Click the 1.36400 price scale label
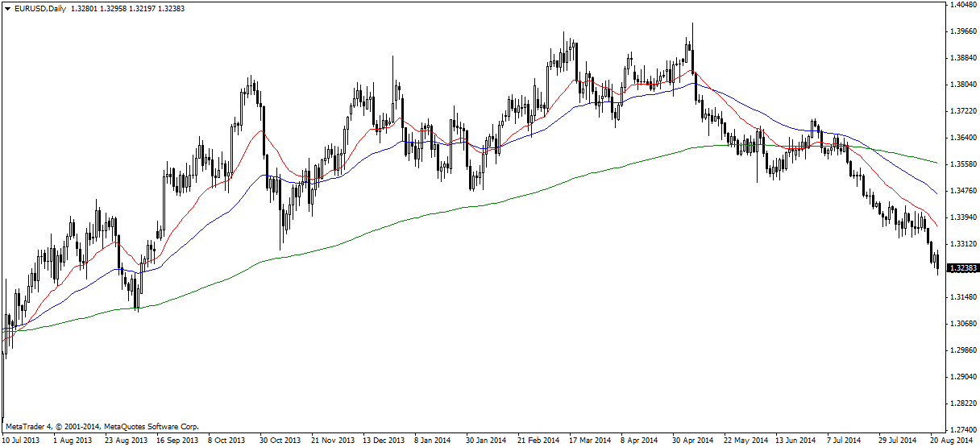The image size is (980, 447). pos(963,138)
